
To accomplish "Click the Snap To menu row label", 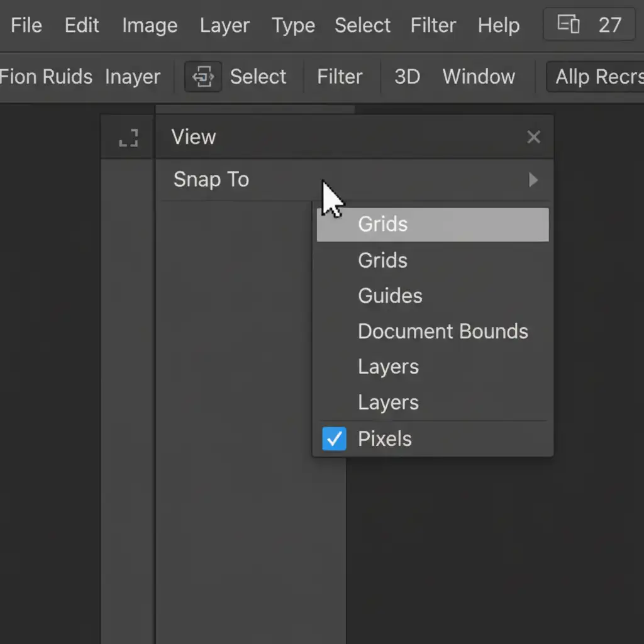I will click(x=211, y=180).
